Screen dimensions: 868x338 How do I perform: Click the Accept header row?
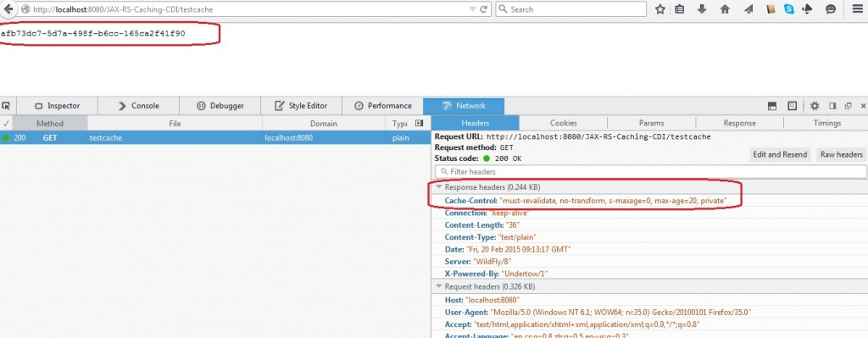(649, 324)
